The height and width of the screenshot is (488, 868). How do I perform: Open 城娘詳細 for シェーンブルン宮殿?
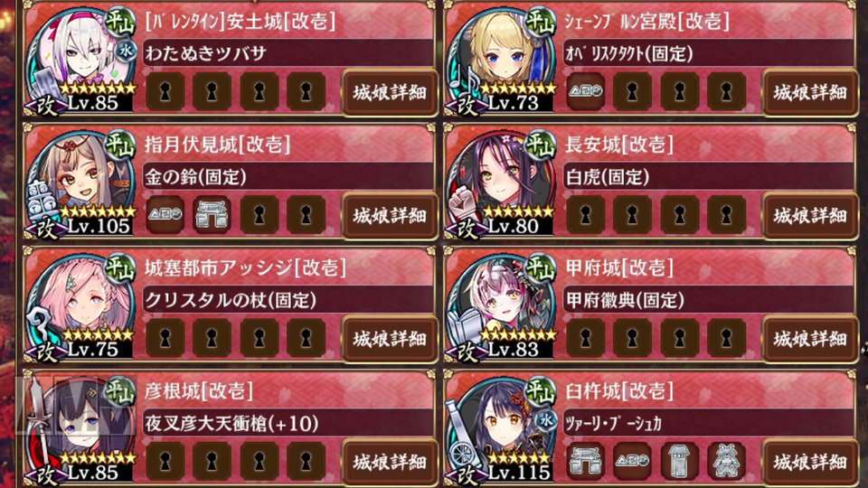pos(809,92)
